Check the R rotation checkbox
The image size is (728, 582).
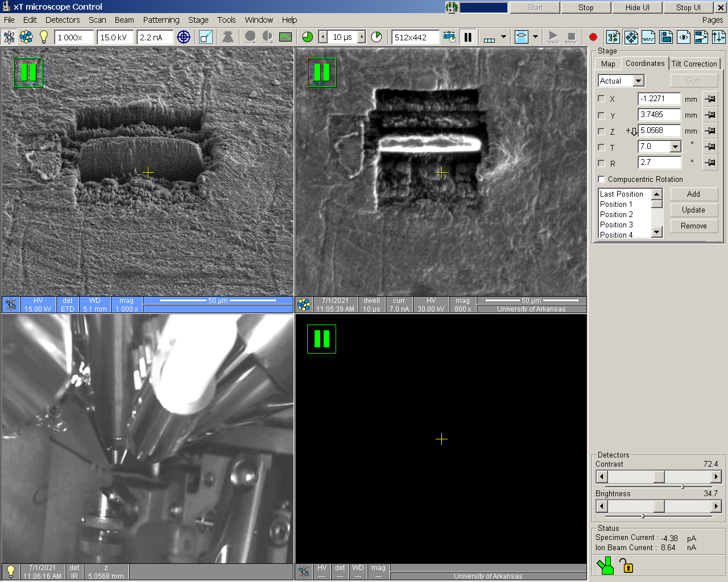tap(601, 163)
